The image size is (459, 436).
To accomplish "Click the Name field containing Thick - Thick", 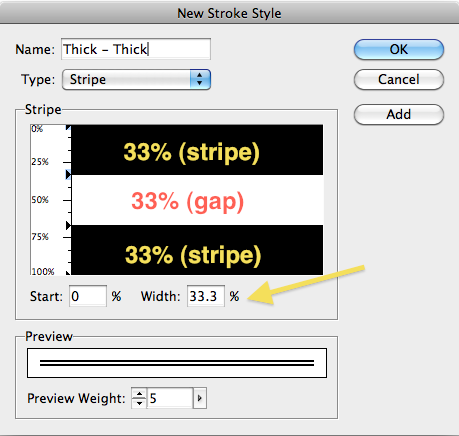I will (x=136, y=49).
